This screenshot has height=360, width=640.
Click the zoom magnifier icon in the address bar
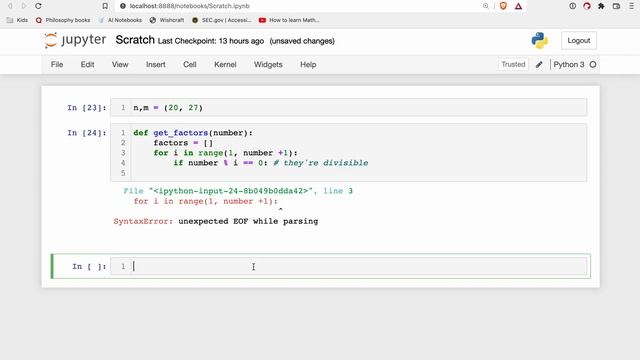pyautogui.click(x=485, y=6)
